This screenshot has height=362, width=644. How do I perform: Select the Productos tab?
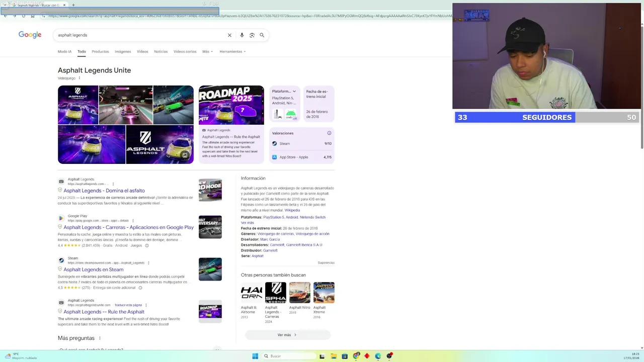[x=100, y=51]
